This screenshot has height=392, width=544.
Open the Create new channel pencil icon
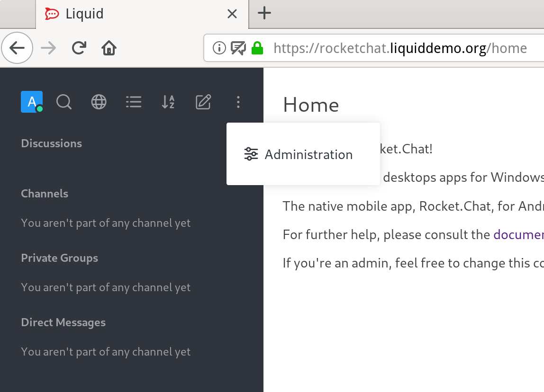point(203,101)
